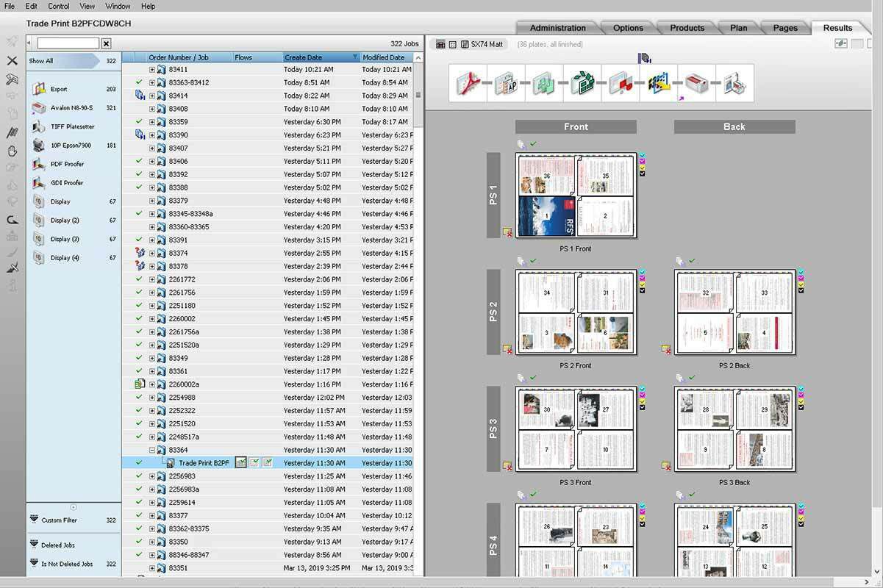Switch to the Plan tab
883x588 pixels.
(738, 27)
